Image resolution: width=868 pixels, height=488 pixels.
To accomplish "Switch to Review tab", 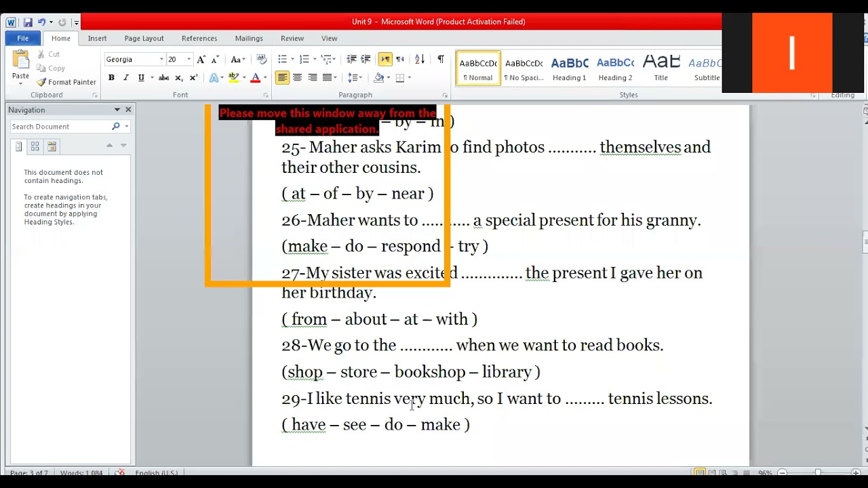I will point(292,39).
